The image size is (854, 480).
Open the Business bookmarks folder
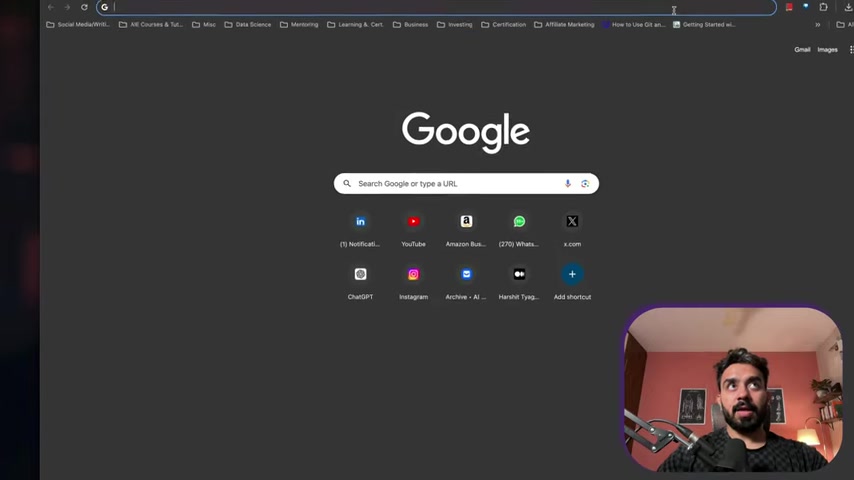tap(410, 25)
